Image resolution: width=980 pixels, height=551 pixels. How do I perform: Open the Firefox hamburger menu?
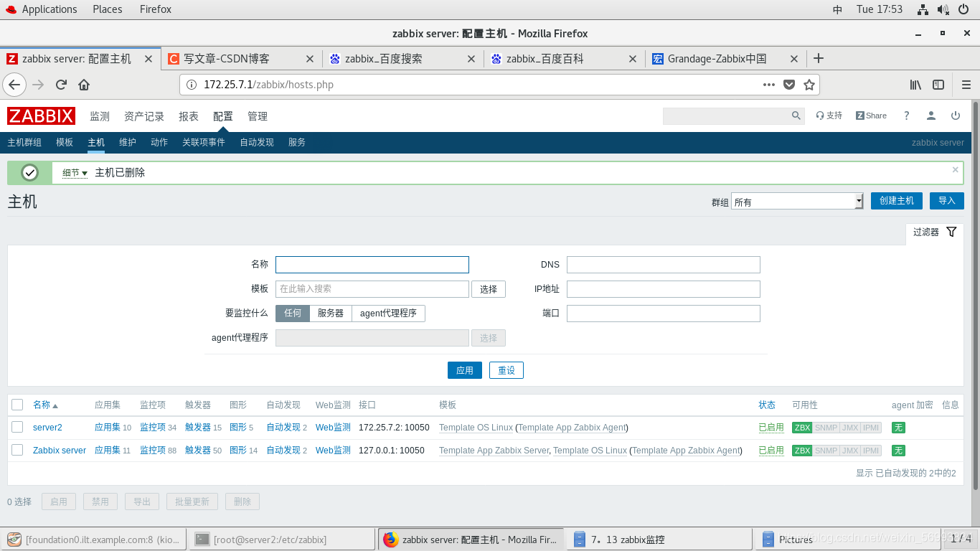click(966, 85)
